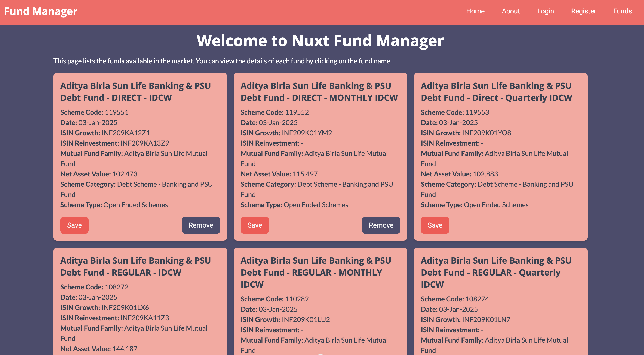Screen dimensions: 644x355
Task: Click ISIN Reinvestment value INF209KA13Z9
Action: 145,143
